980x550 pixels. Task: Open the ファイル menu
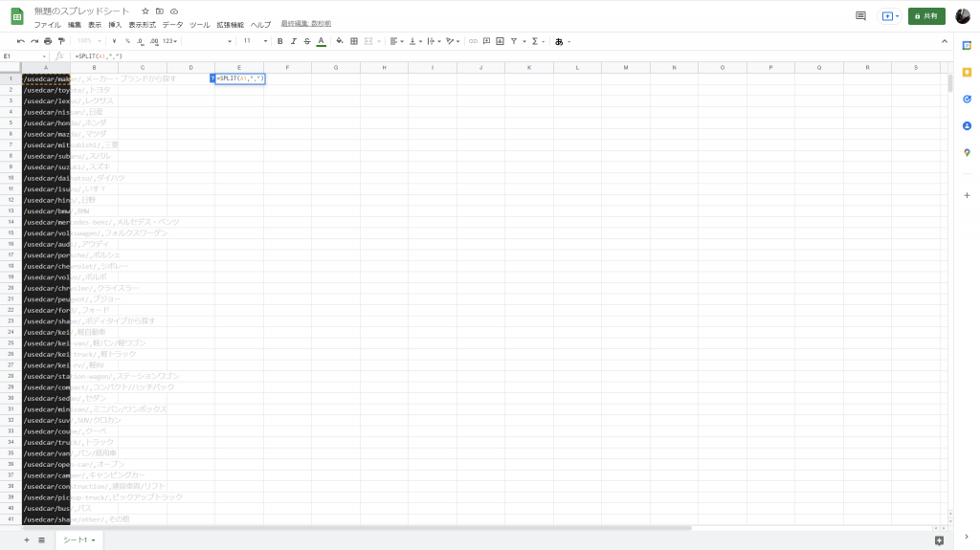pos(48,24)
